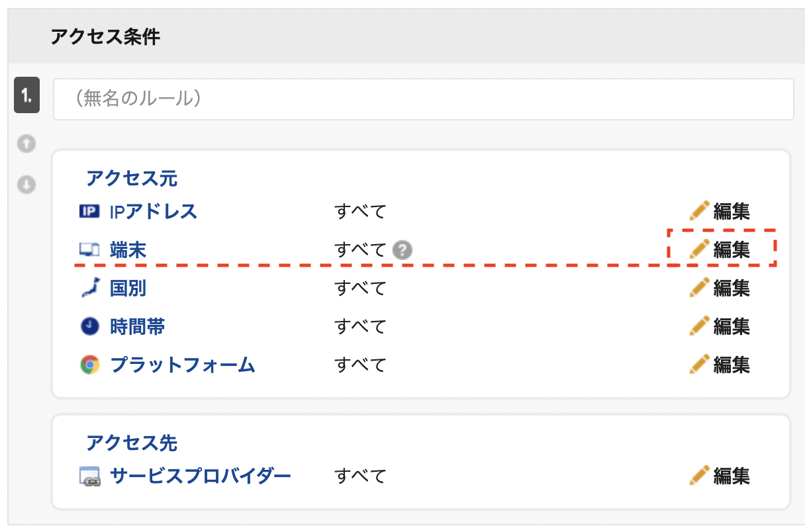The image size is (805, 532).
Task: Select the rule number 1 badge
Action: [27, 96]
